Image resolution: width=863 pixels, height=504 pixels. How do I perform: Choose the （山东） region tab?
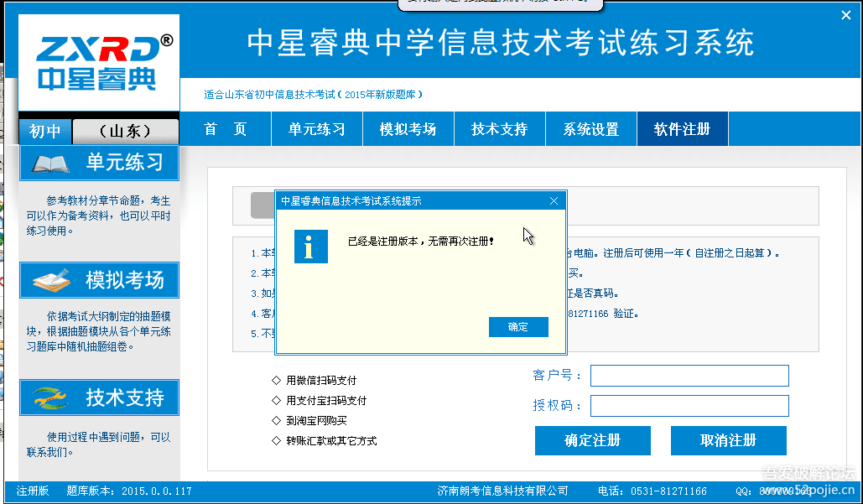[125, 132]
